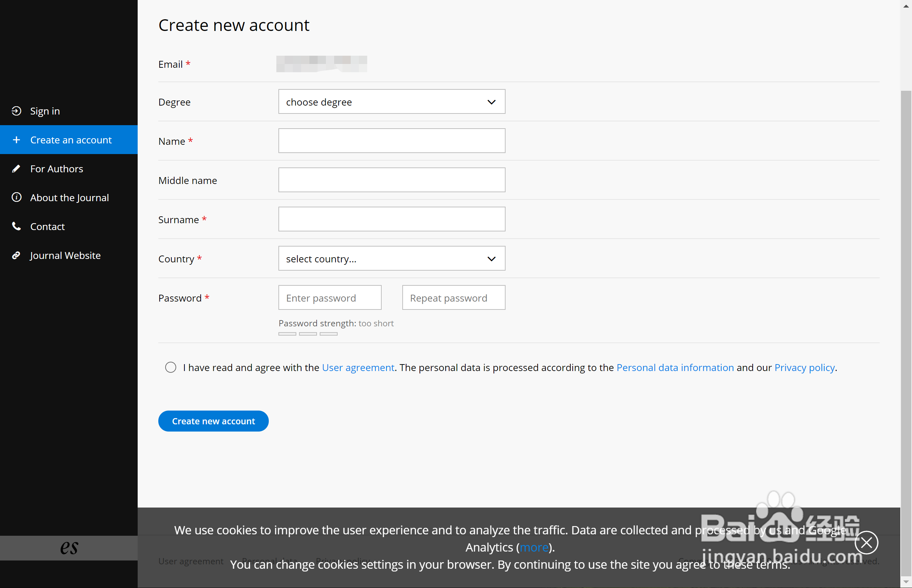The image size is (912, 588).
Task: Click the plus icon beside Create an account
Action: tap(17, 140)
